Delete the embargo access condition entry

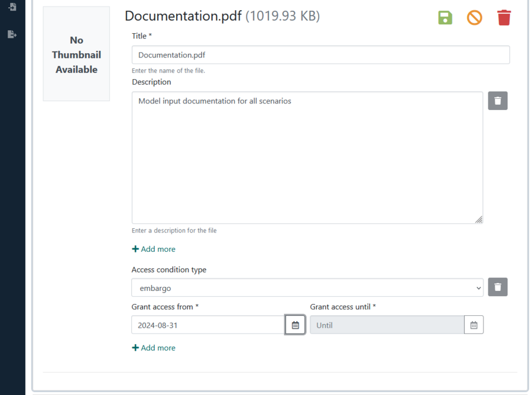[x=497, y=287]
